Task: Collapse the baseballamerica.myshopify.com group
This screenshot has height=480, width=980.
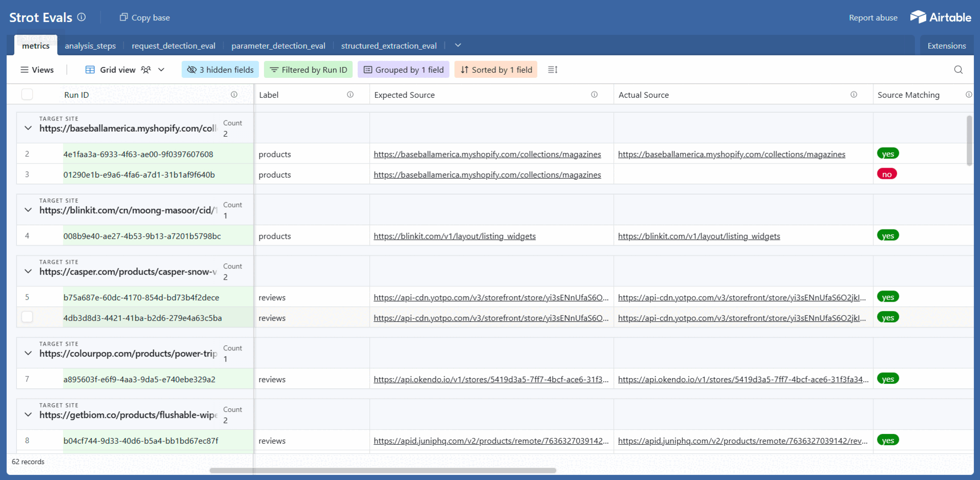Action: [x=28, y=128]
